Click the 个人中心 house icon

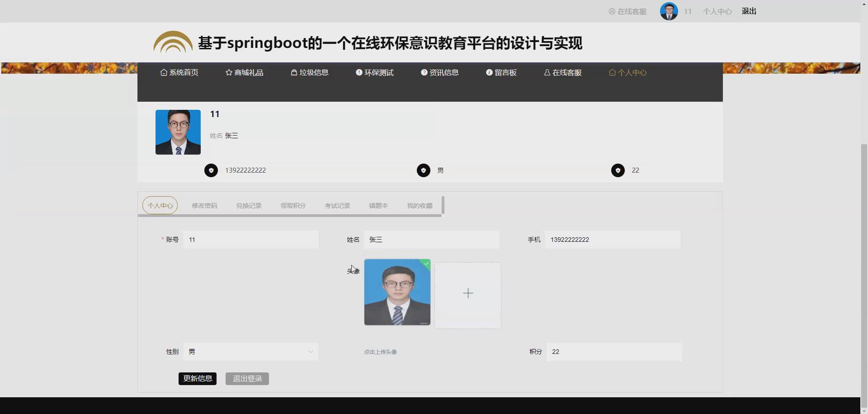(x=613, y=72)
